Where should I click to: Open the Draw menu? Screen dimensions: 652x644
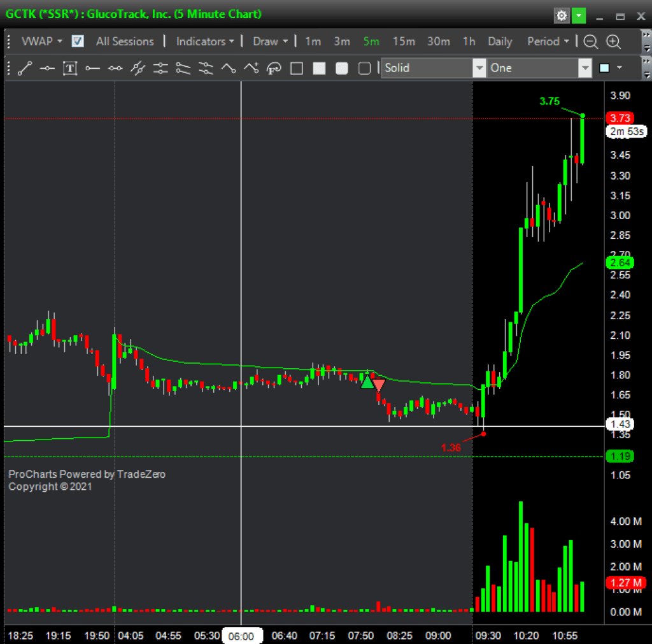[x=270, y=41]
